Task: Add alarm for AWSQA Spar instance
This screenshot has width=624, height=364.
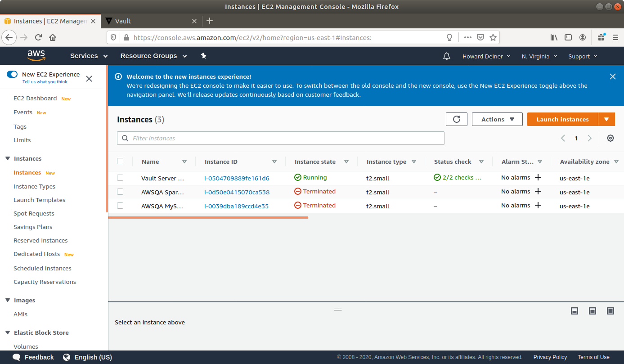Action: 538,191
